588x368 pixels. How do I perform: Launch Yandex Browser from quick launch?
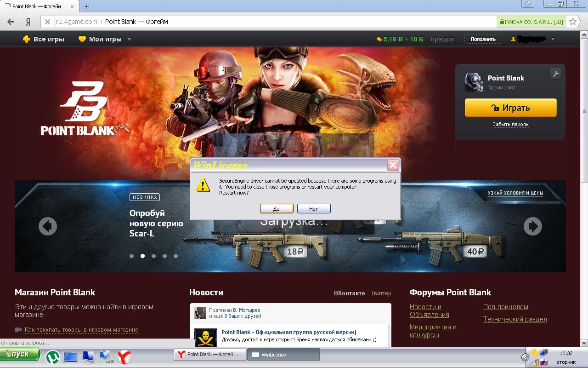point(124,357)
